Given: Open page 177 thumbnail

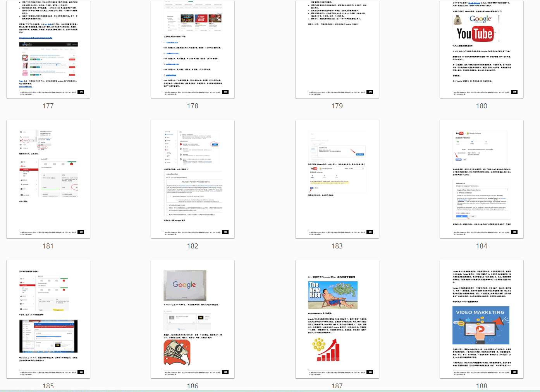Looking at the screenshot, I should coord(48,49).
